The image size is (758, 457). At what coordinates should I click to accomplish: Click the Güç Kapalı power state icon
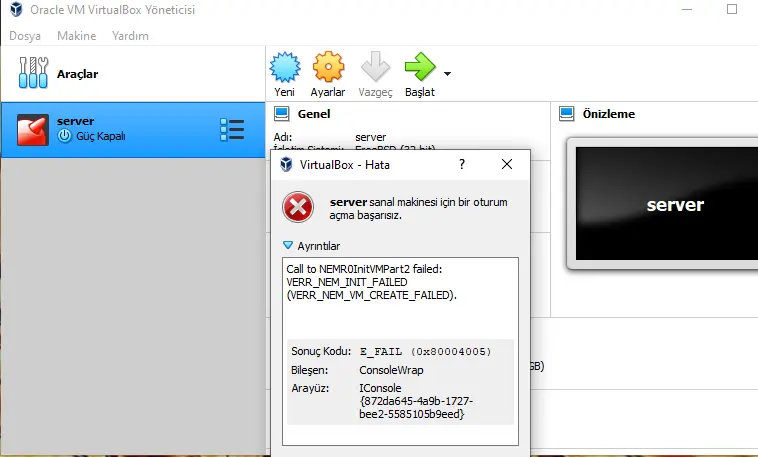pos(64,136)
